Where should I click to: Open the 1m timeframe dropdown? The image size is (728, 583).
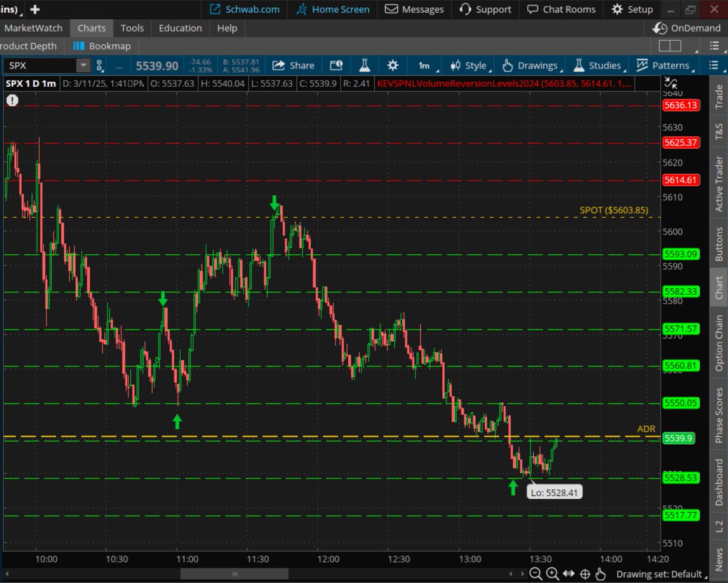[x=425, y=65]
